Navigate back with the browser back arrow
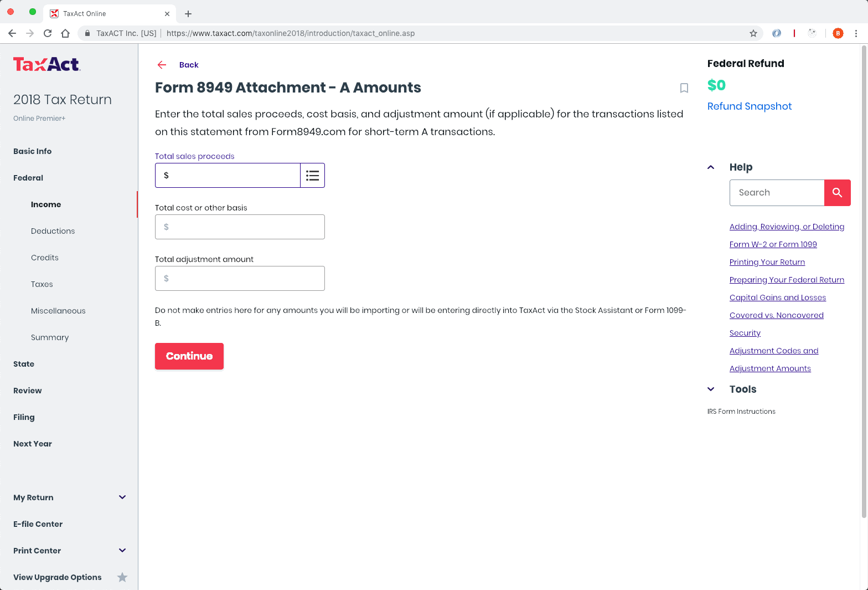Image resolution: width=868 pixels, height=590 pixels. click(12, 33)
